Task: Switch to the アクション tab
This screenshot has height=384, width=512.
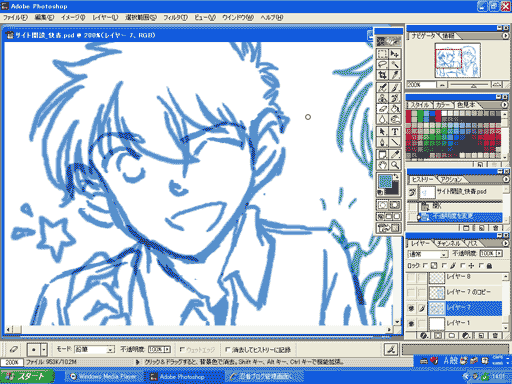Action: (451, 179)
